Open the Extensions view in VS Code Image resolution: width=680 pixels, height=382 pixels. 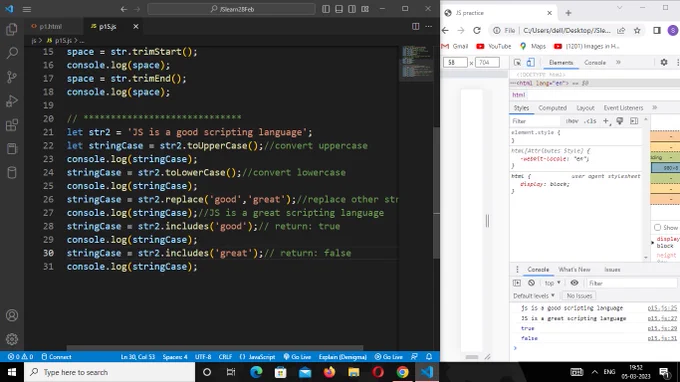(x=12, y=125)
